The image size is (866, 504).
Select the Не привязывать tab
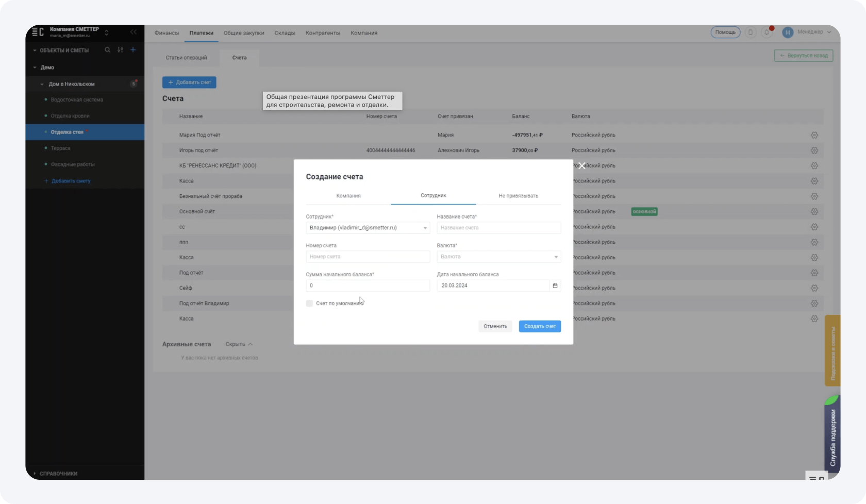tap(518, 196)
